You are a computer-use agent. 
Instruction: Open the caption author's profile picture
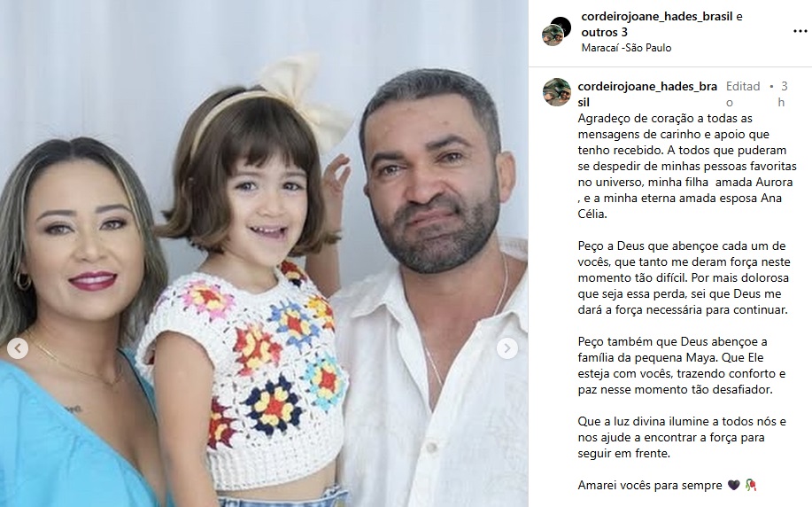pyautogui.click(x=557, y=92)
